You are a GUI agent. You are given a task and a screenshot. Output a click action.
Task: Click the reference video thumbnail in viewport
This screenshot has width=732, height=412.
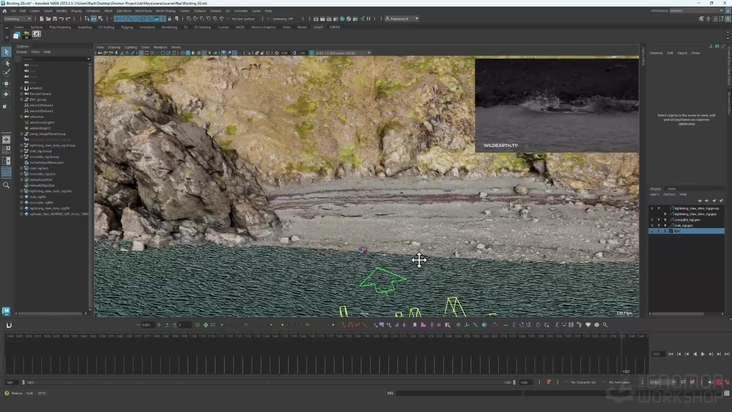pyautogui.click(x=556, y=105)
